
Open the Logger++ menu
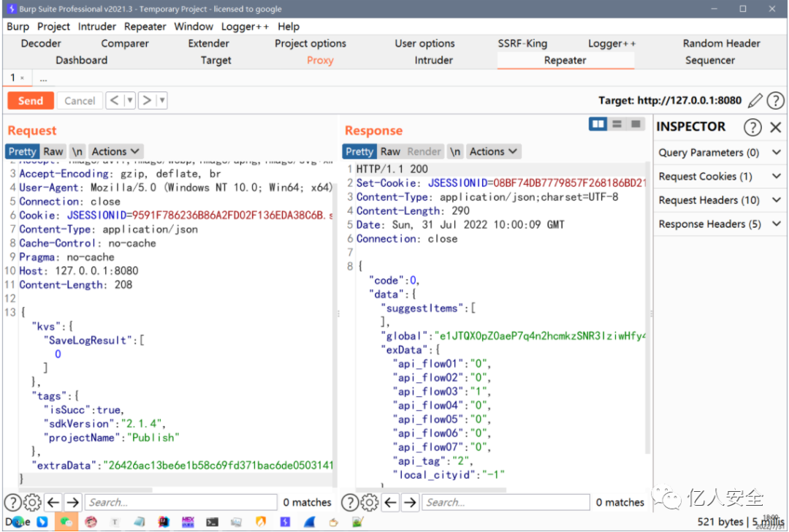click(x=245, y=27)
